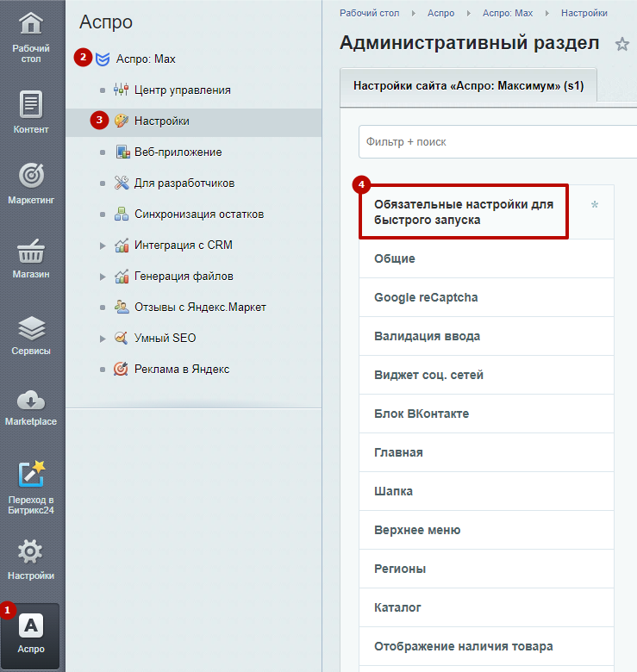Click the Веб-приложение icon
Screen dimensions: 637x672
122,152
